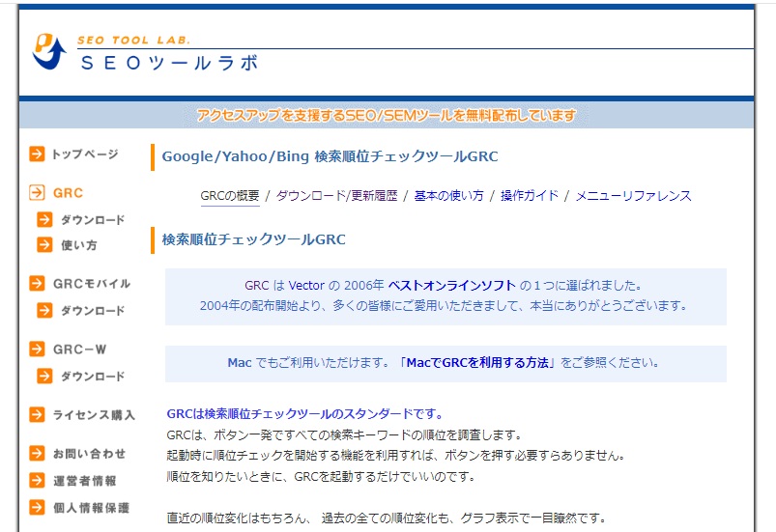The width and height of the screenshot is (776, 532).
Task: Click the Google/Yahoo/Bing 検索順位チェックツールGRC heading
Action: point(330,156)
